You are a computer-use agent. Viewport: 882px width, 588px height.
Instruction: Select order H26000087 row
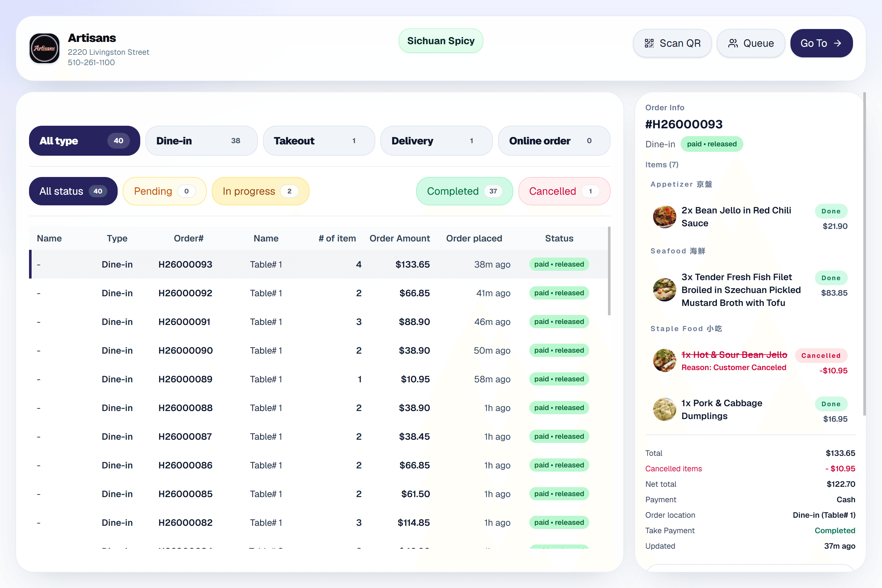318,436
